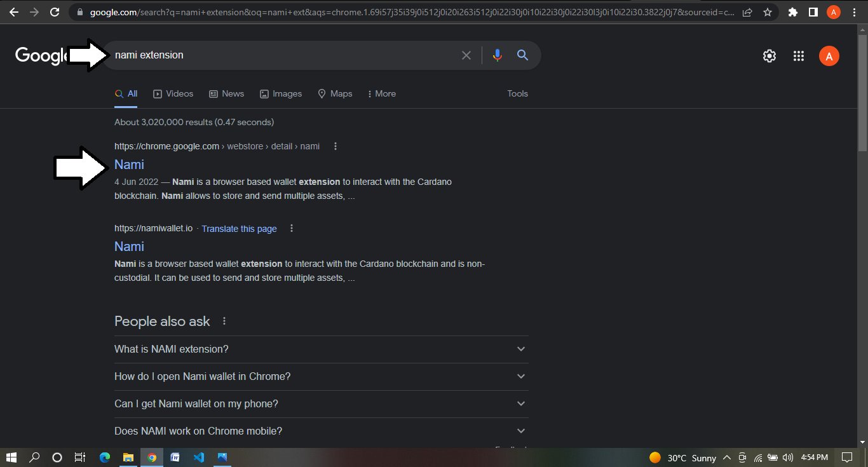Open the More search filters dropdown
Image resolution: width=868 pixels, height=467 pixels.
coord(381,93)
